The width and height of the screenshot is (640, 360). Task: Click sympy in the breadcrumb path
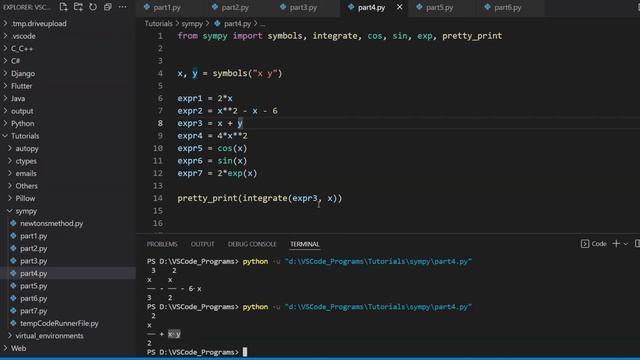point(192,24)
